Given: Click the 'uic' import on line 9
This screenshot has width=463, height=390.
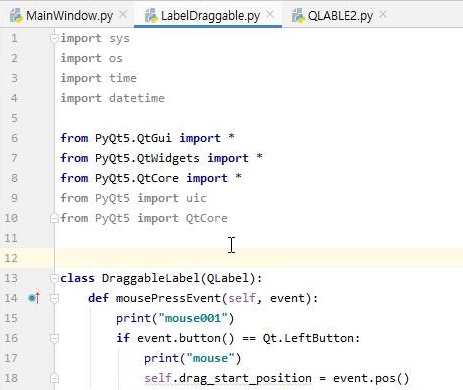Looking at the screenshot, I should 196,198.
